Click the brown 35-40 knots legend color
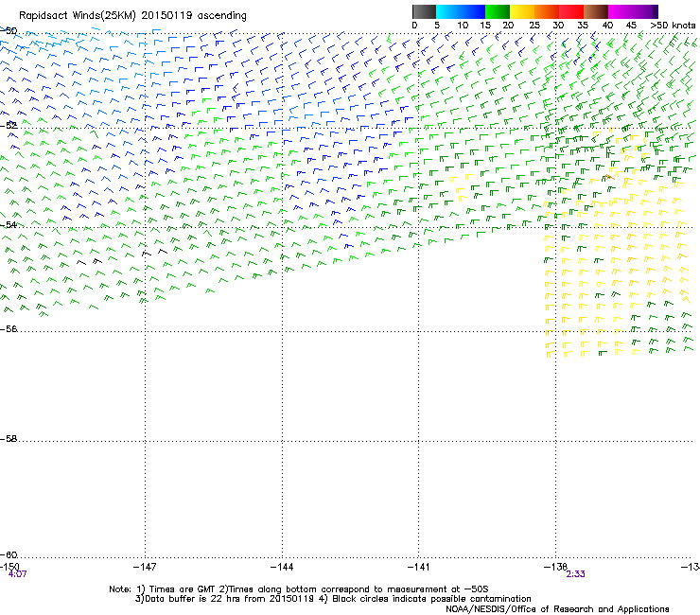Screen dimensions: 700x615 596,11
